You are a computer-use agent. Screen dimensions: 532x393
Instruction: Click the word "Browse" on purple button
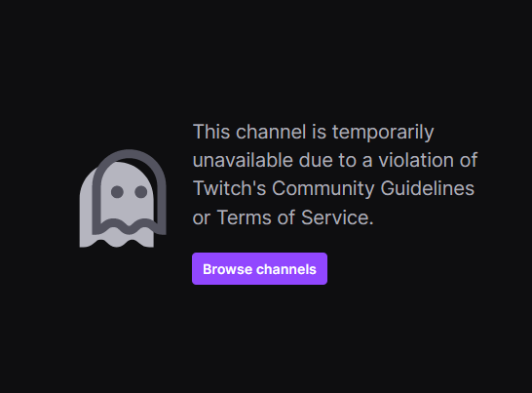tap(227, 269)
